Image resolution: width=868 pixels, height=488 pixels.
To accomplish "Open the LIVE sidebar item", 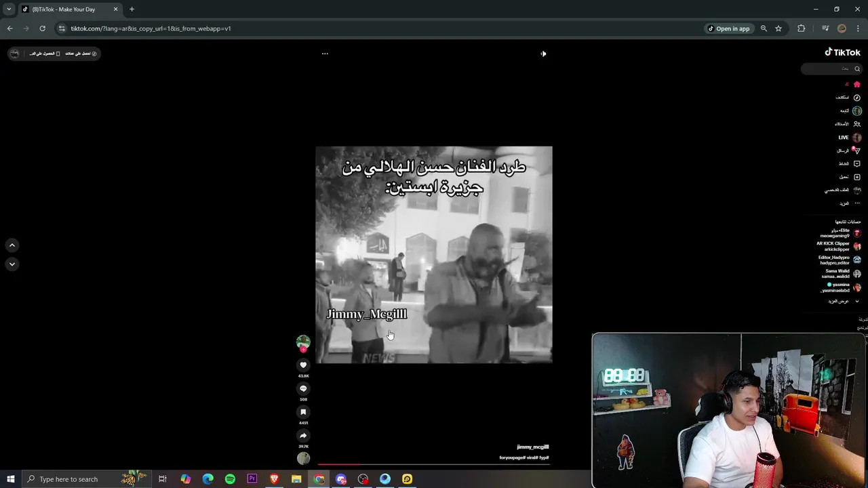I will (850, 138).
